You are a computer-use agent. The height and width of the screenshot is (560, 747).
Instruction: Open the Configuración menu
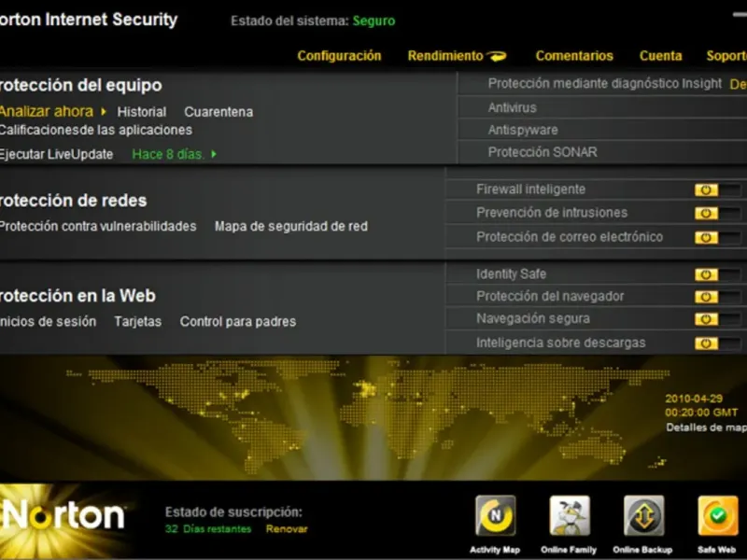tap(339, 56)
